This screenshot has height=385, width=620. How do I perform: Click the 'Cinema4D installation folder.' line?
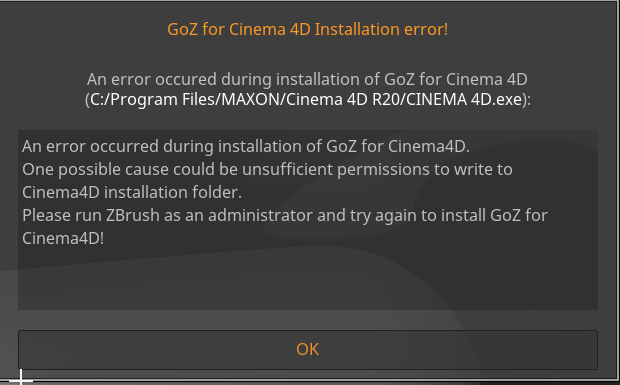point(132,192)
